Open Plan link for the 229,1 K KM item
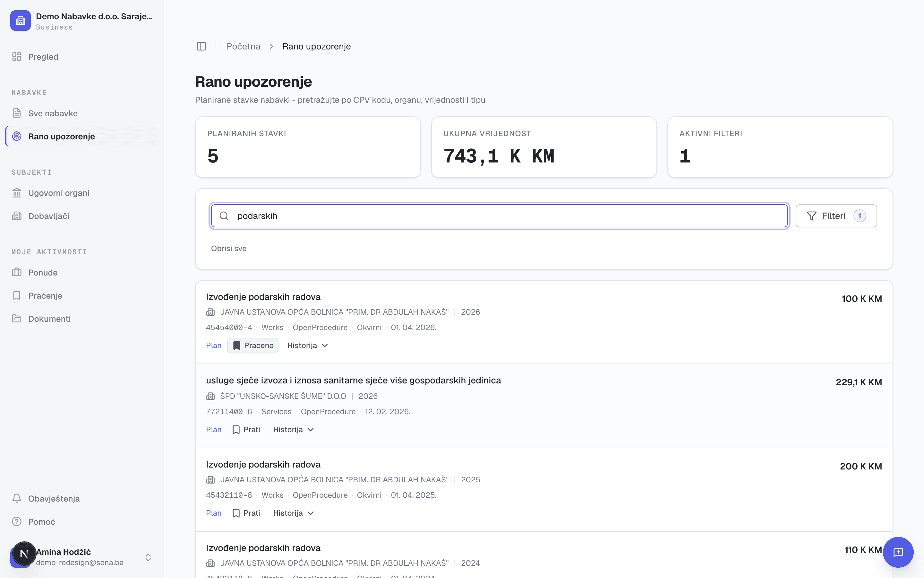924x578 pixels. click(214, 430)
